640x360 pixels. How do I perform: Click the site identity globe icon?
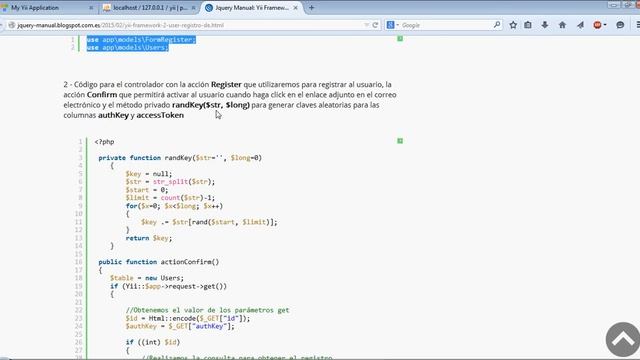[11, 25]
